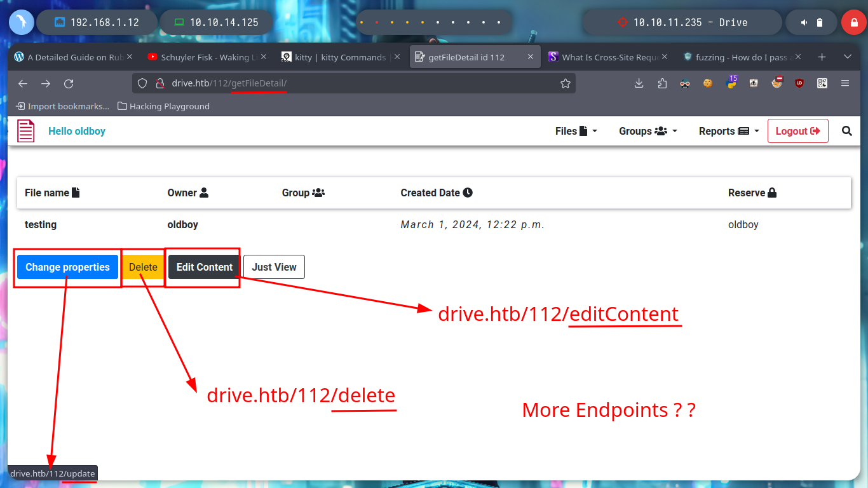Click the uBlock Origin shield icon

click(x=799, y=83)
